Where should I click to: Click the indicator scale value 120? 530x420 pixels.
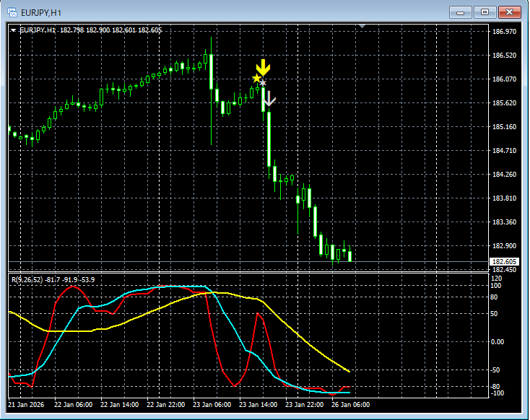click(496, 278)
